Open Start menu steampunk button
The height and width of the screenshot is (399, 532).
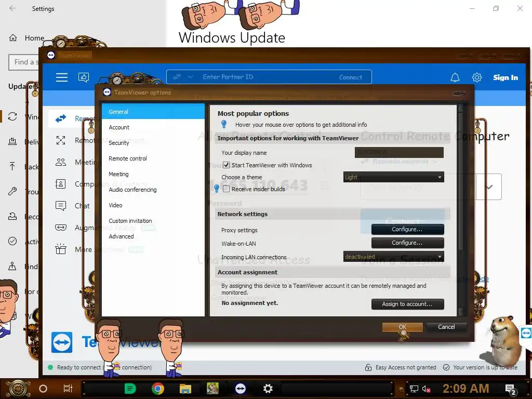pyautogui.click(x=18, y=389)
